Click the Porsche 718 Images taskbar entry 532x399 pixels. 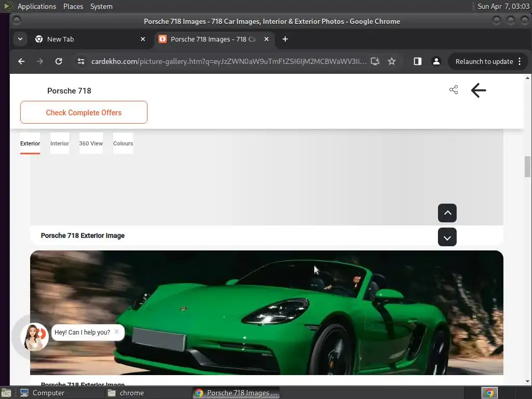[236, 393]
